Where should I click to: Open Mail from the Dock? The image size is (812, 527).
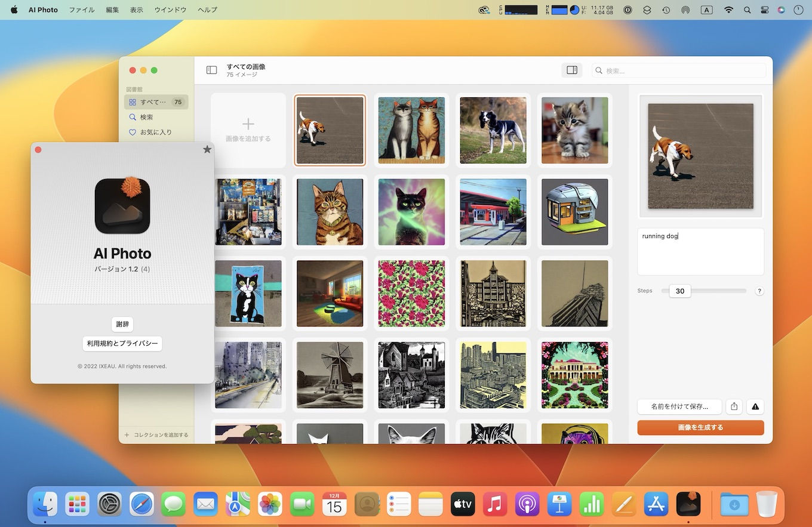click(206, 504)
